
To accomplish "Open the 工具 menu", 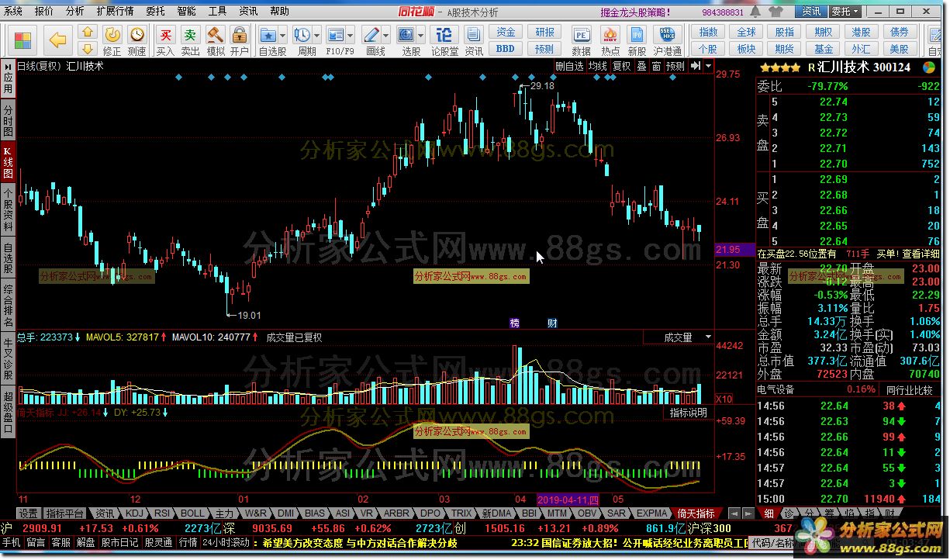I will click(218, 12).
